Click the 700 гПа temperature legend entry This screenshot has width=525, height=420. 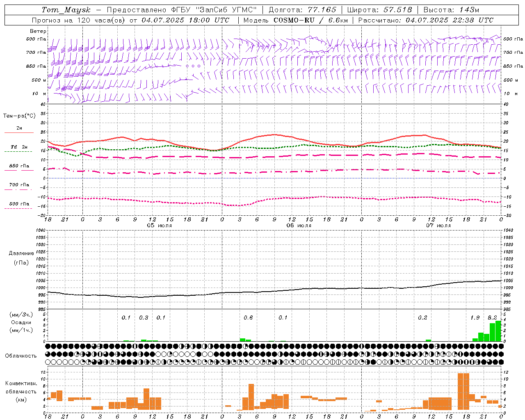click(19, 185)
